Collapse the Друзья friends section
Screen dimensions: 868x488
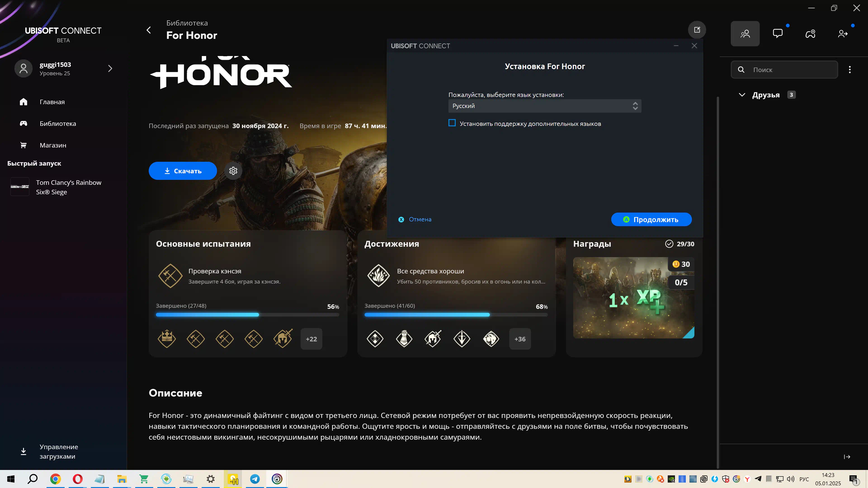coord(742,95)
